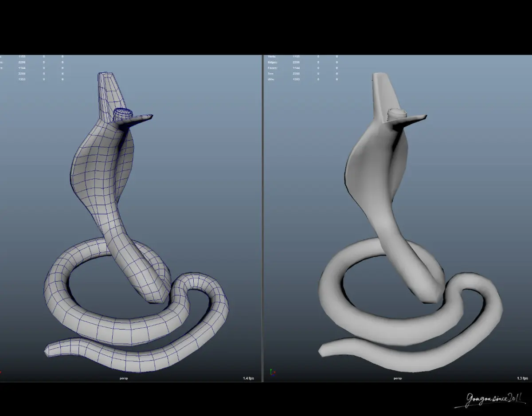
Task: Click the 'persp' camera label in right viewport
Action: 398,378
